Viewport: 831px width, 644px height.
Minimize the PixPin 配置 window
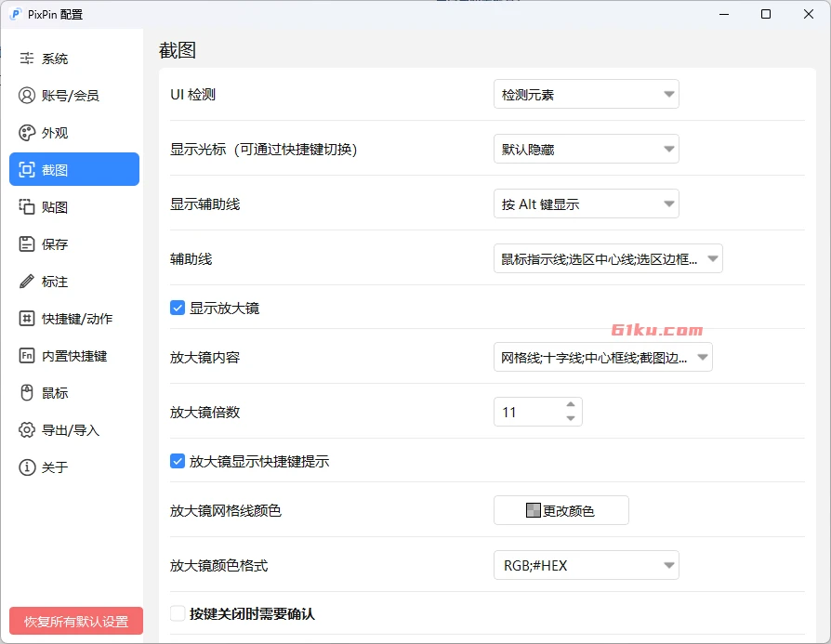pyautogui.click(x=724, y=14)
